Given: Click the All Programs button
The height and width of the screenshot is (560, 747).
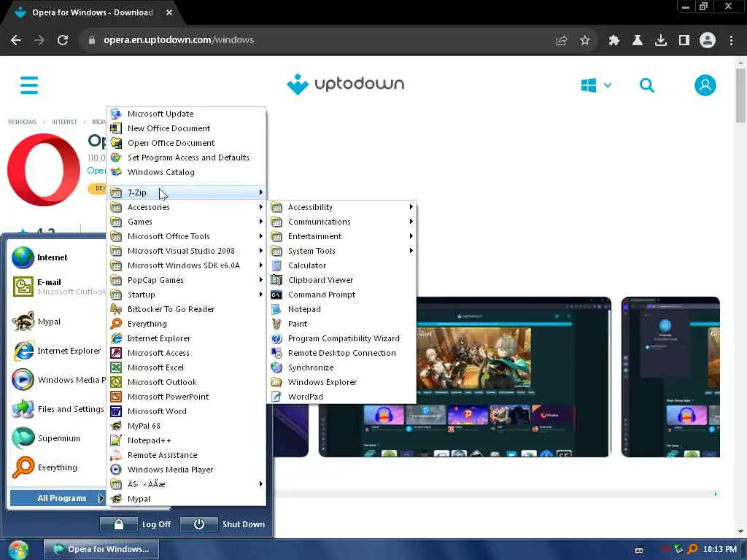Looking at the screenshot, I should click(57, 498).
